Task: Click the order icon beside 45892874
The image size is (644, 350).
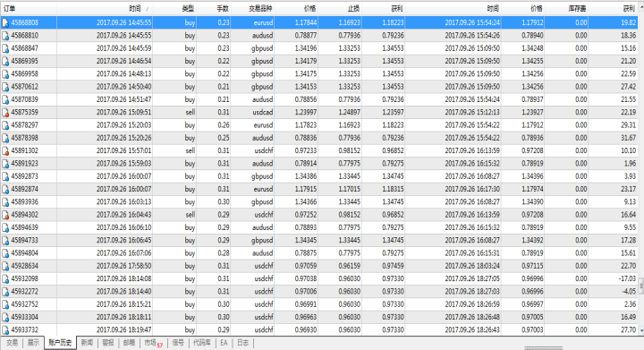Action: tap(5, 190)
